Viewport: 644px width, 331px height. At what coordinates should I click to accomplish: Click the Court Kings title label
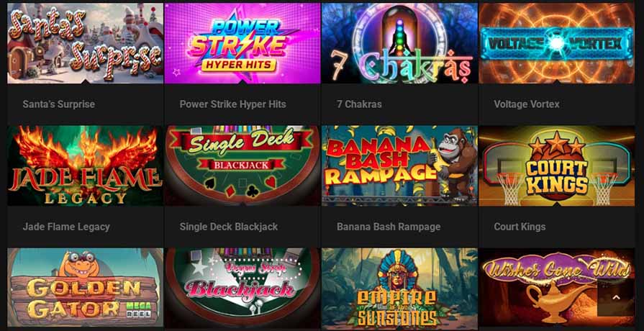(x=520, y=227)
